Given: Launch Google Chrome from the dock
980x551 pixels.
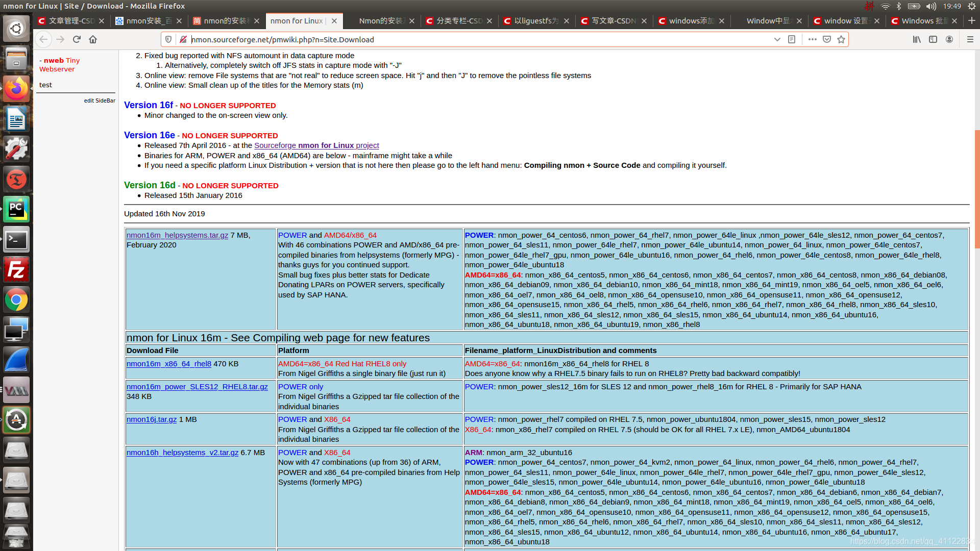Looking at the screenshot, I should pyautogui.click(x=16, y=300).
